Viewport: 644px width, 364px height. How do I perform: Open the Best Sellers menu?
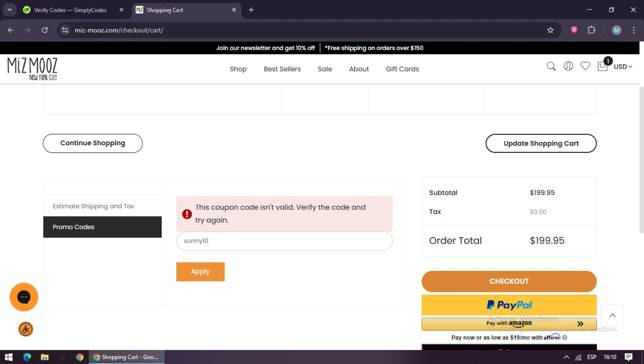[282, 69]
